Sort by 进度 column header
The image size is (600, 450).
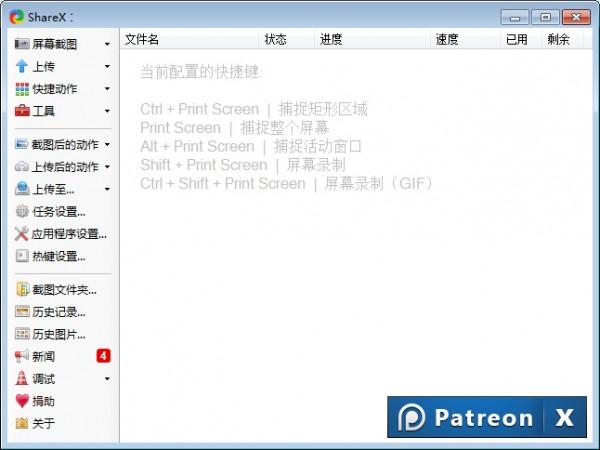coord(372,39)
